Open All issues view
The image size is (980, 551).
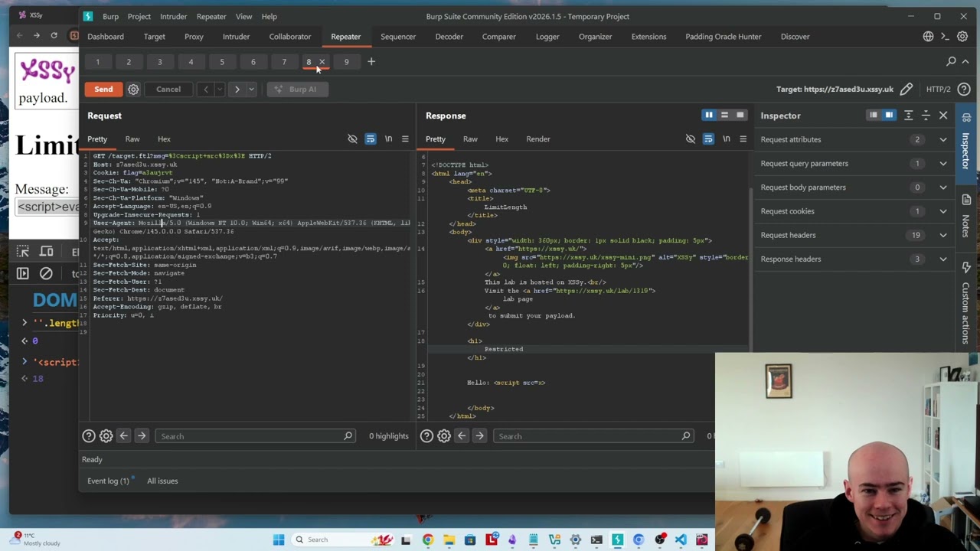(x=162, y=481)
